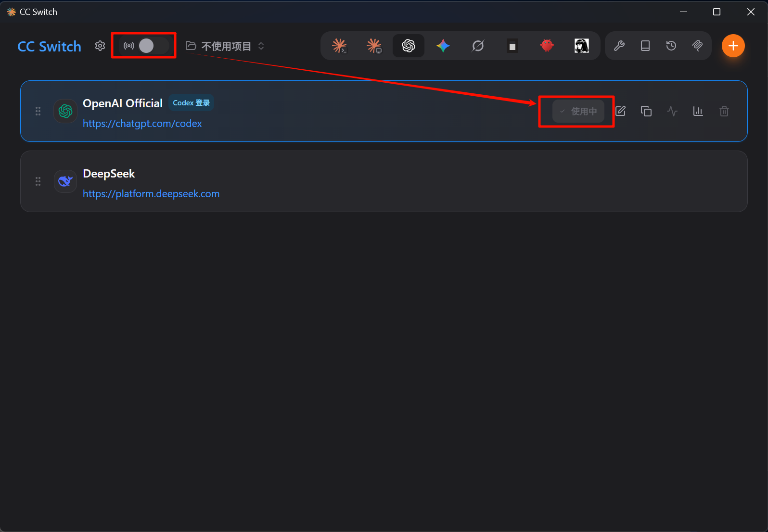Click the DeepSeek provider name

click(x=109, y=174)
